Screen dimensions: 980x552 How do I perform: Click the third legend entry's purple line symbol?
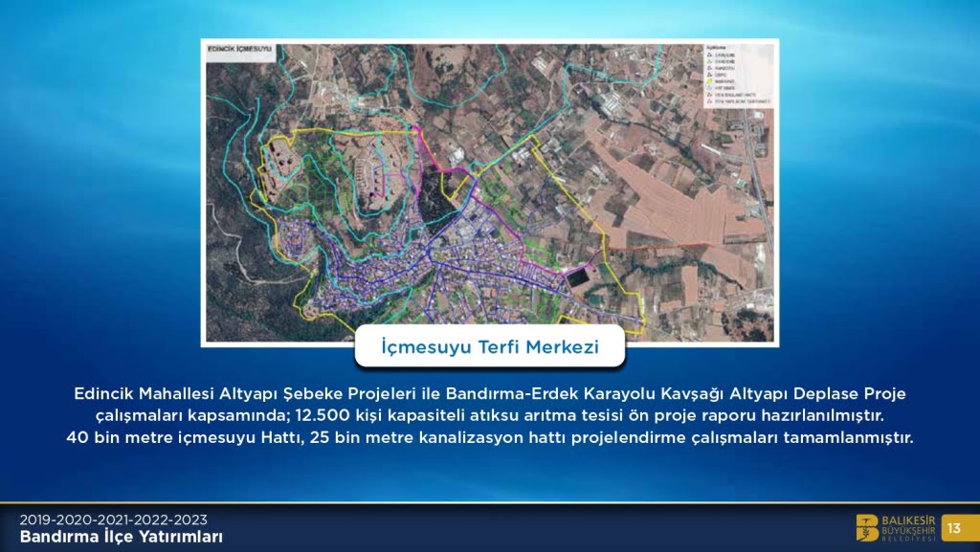[712, 67]
